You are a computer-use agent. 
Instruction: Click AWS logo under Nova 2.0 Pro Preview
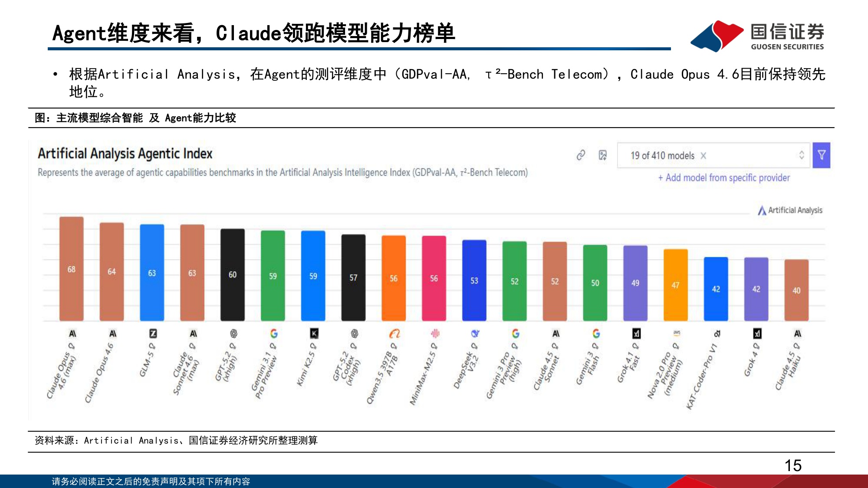point(677,333)
